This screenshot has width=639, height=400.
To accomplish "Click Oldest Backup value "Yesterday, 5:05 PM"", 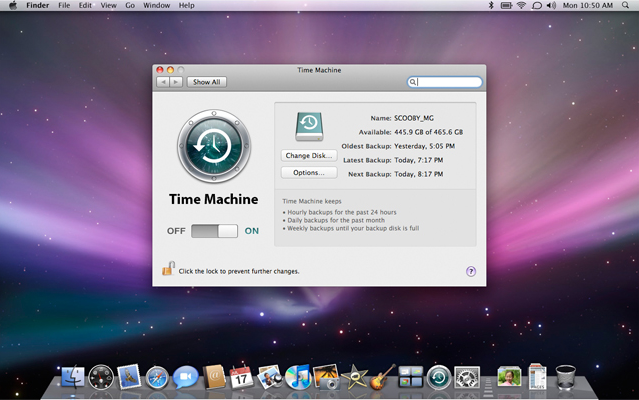I will 424,146.
